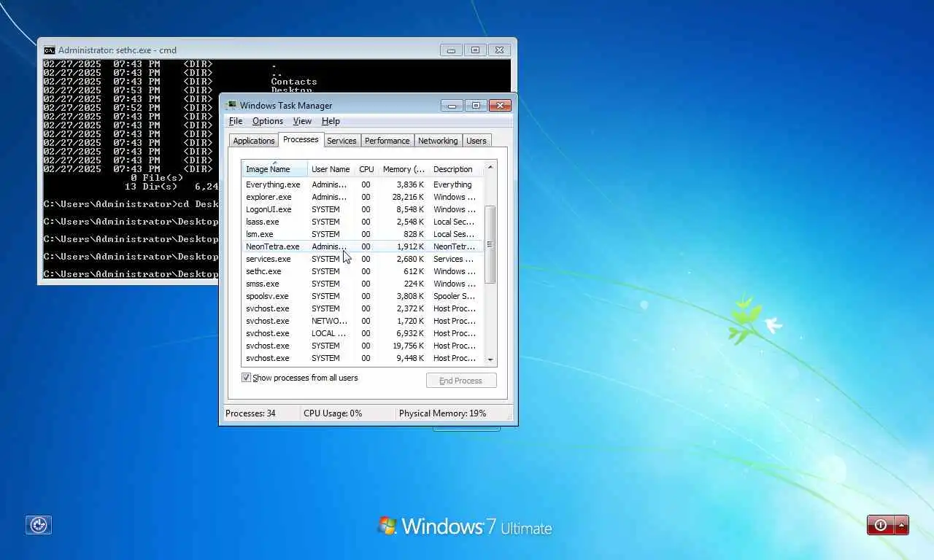Go to the Networking tab
Screen dimensions: 934x560
coord(438,141)
